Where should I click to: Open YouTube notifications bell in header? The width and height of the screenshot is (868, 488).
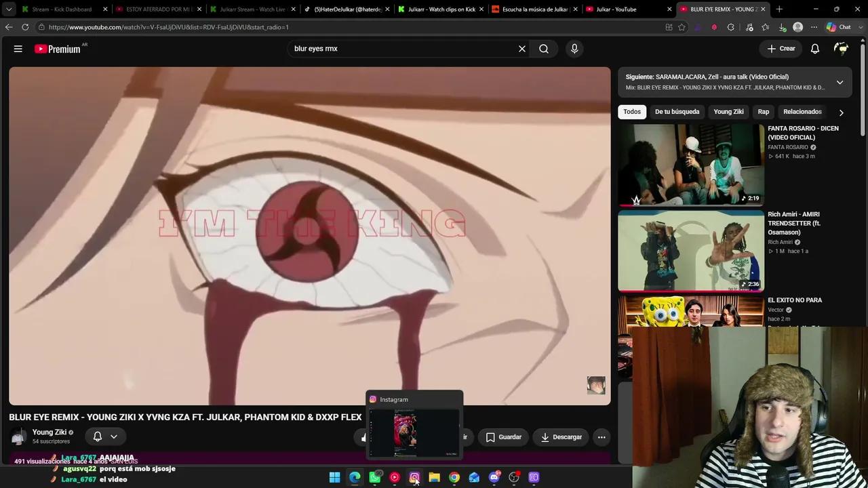815,49
